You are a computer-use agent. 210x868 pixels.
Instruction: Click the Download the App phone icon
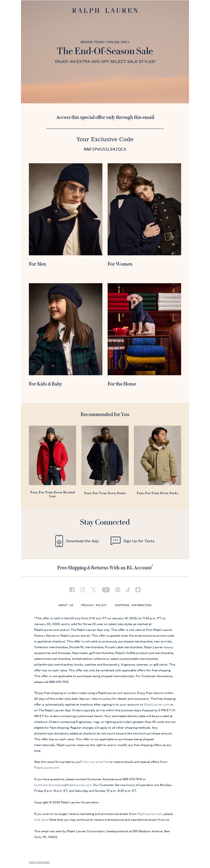tap(59, 541)
